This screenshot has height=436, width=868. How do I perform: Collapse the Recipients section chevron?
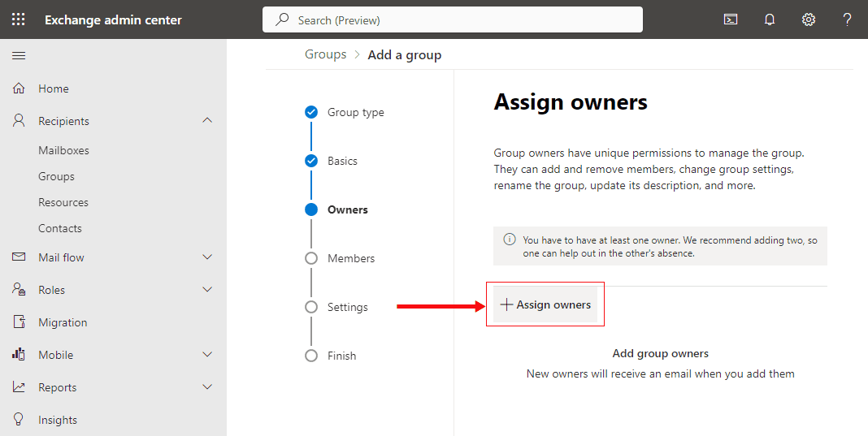click(207, 121)
